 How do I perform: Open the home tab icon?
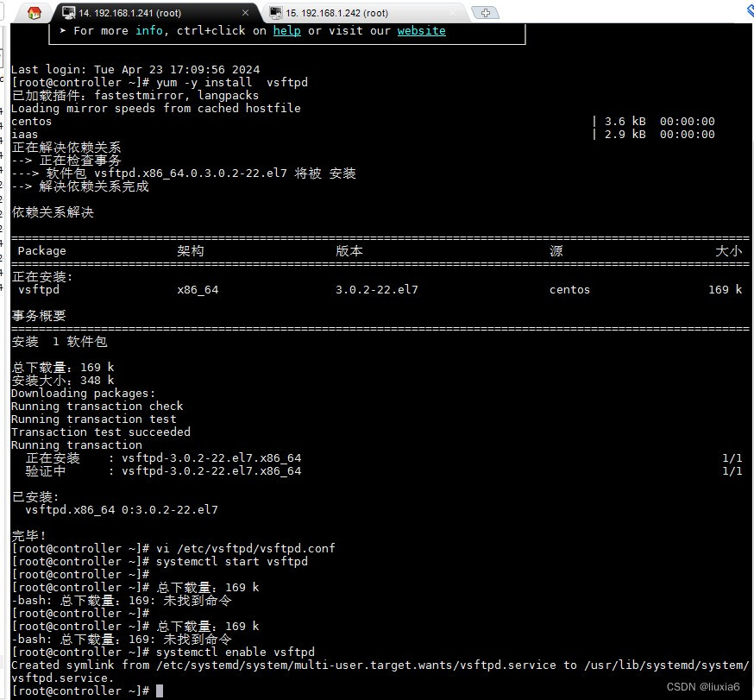coord(34,13)
